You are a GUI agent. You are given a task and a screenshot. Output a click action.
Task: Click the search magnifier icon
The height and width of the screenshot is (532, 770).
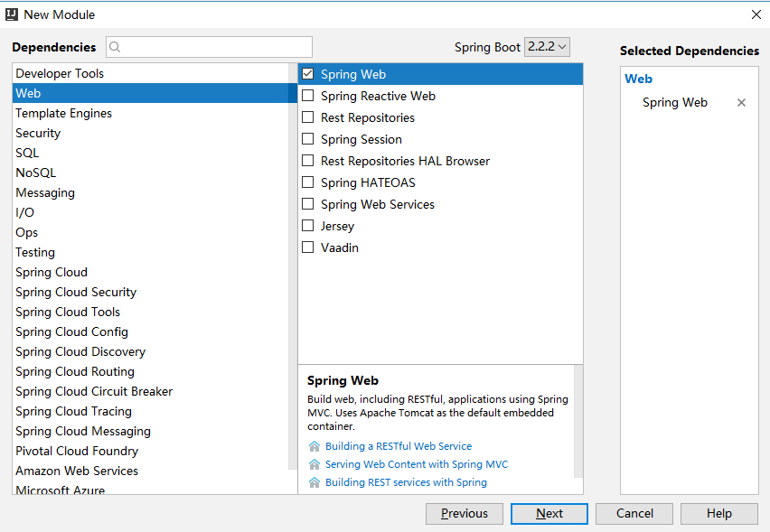click(116, 47)
